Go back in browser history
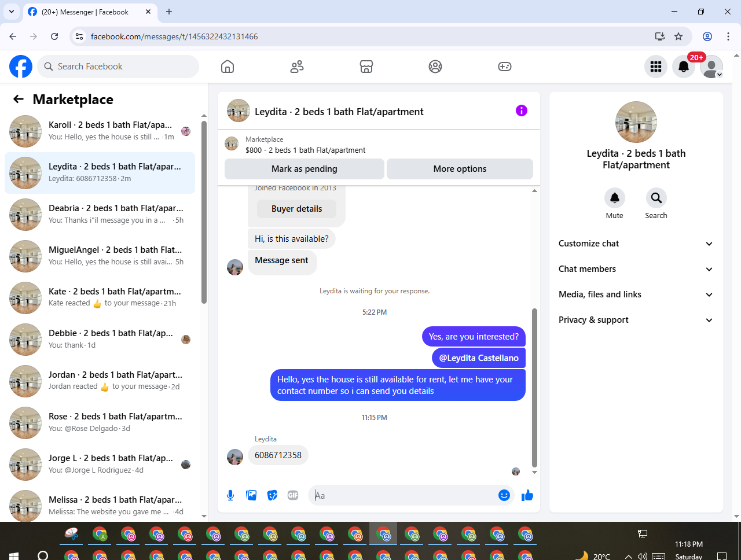The height and width of the screenshot is (560, 741). 13,36
